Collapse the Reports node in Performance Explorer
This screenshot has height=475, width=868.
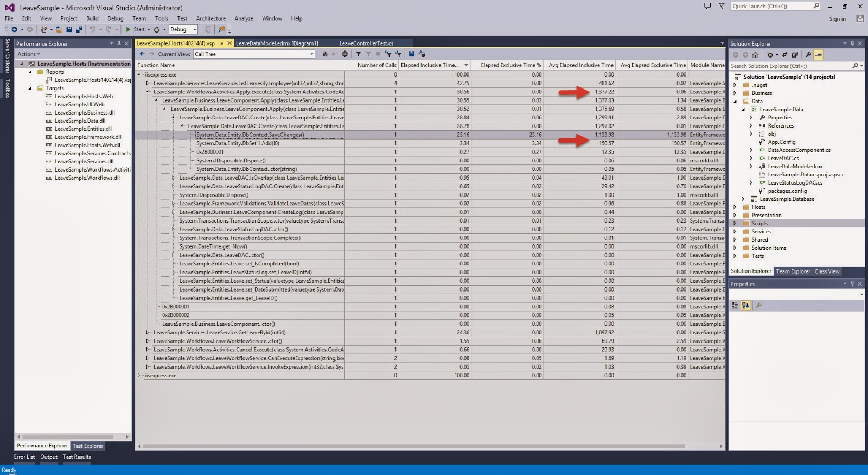[x=30, y=72]
